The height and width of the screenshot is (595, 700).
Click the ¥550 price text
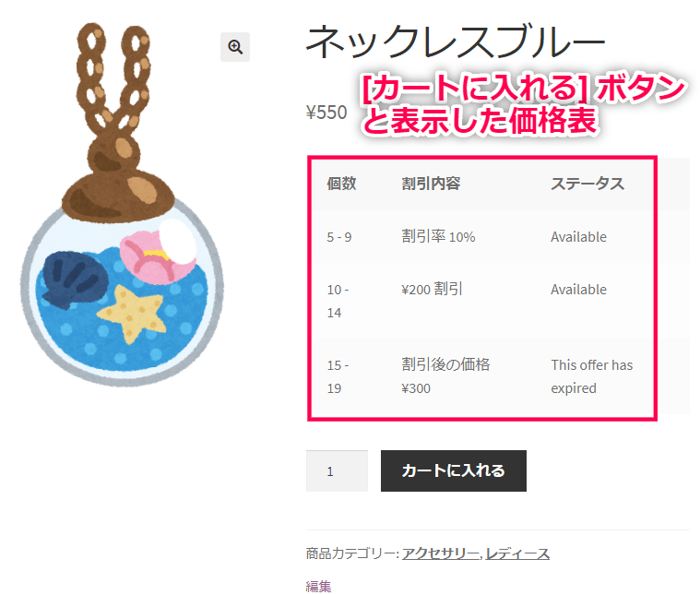326,113
